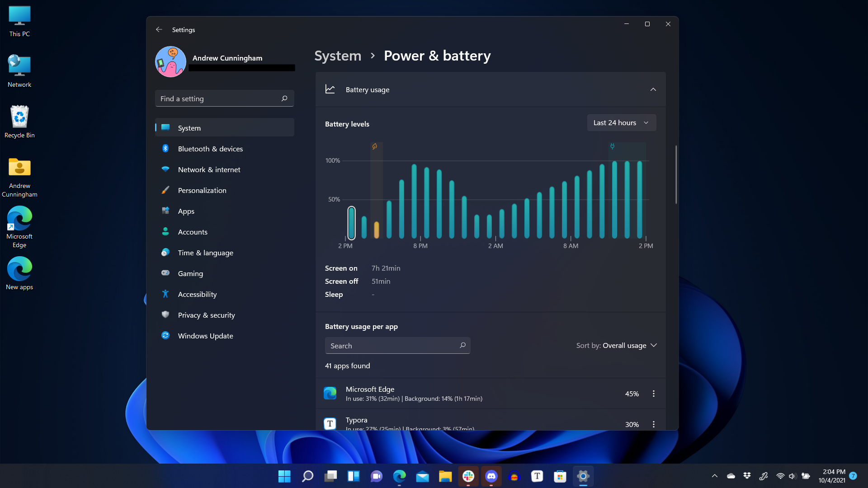Image resolution: width=868 pixels, height=488 pixels.
Task: Select the New apps desktop shortcut
Action: [19, 273]
